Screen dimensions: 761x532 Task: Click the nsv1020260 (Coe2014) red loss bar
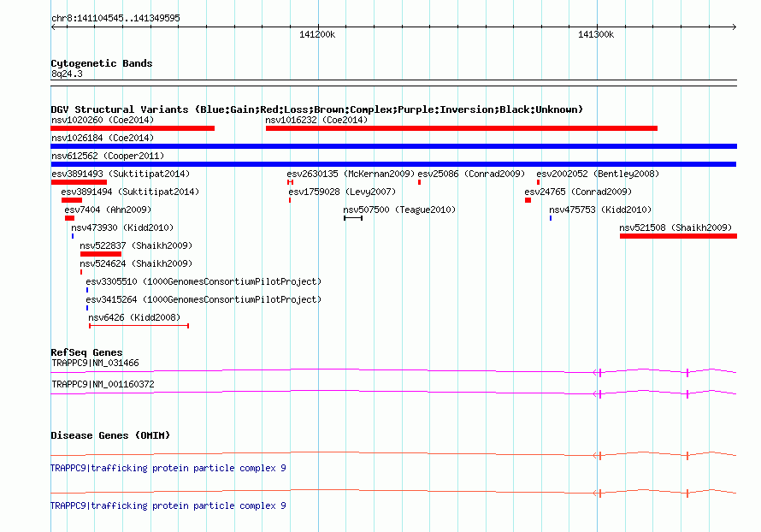coord(133,128)
